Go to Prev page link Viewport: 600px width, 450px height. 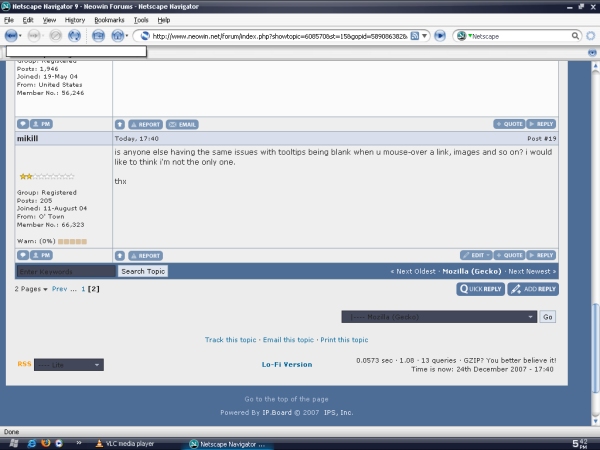click(60, 289)
